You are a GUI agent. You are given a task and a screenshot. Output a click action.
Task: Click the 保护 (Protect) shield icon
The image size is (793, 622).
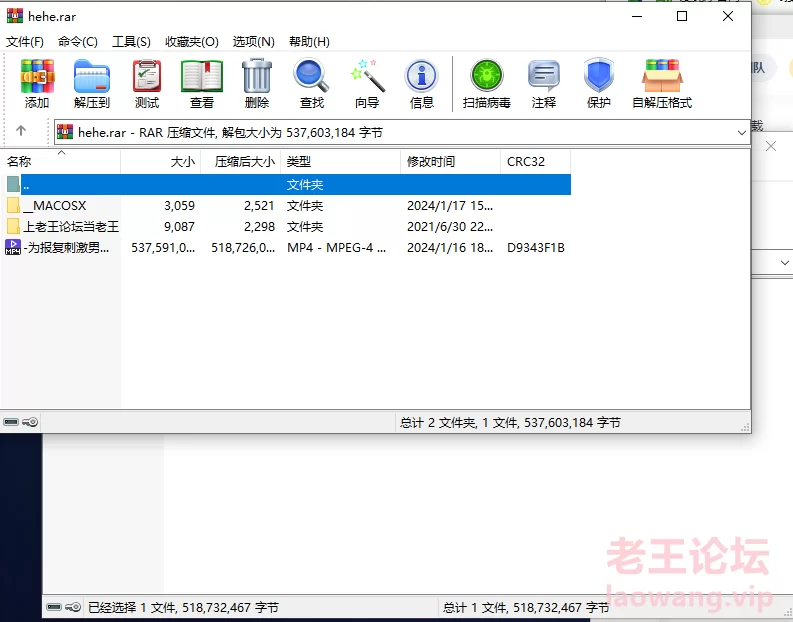pyautogui.click(x=599, y=84)
